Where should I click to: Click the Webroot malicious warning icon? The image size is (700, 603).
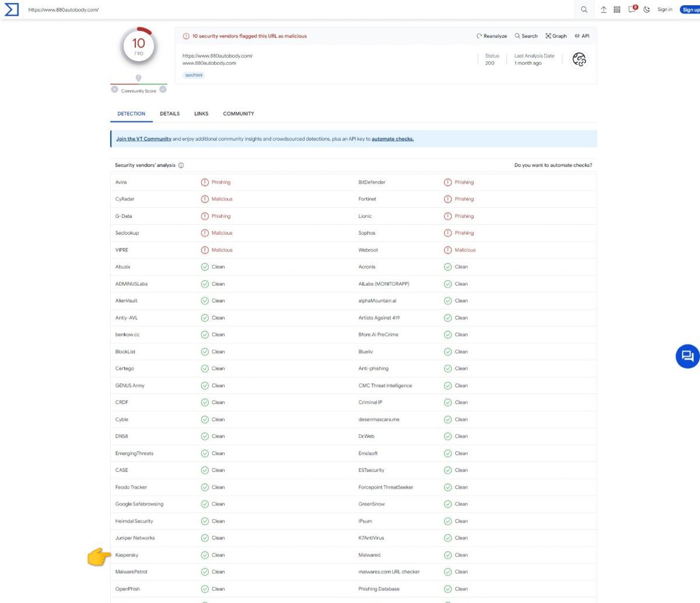tap(448, 250)
